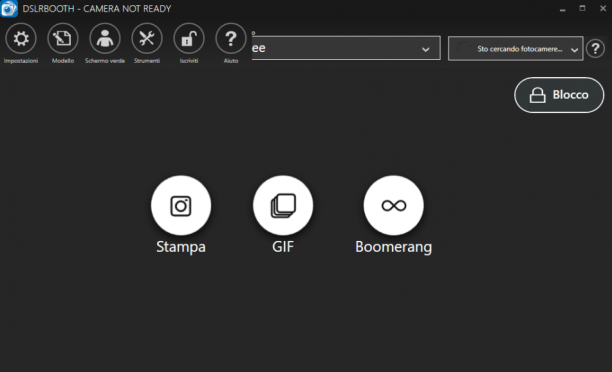The height and width of the screenshot is (372, 612).
Task: Open the 'Sto cercando fotocamere...' camera dropdown
Action: [516, 48]
